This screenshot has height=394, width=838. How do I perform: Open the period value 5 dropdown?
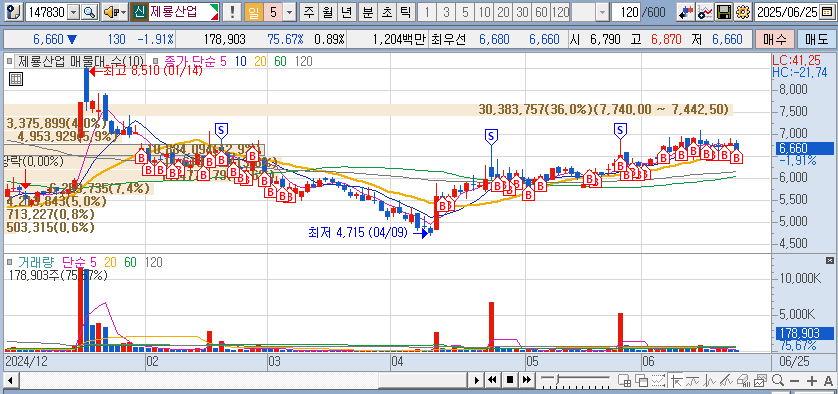click(x=290, y=11)
